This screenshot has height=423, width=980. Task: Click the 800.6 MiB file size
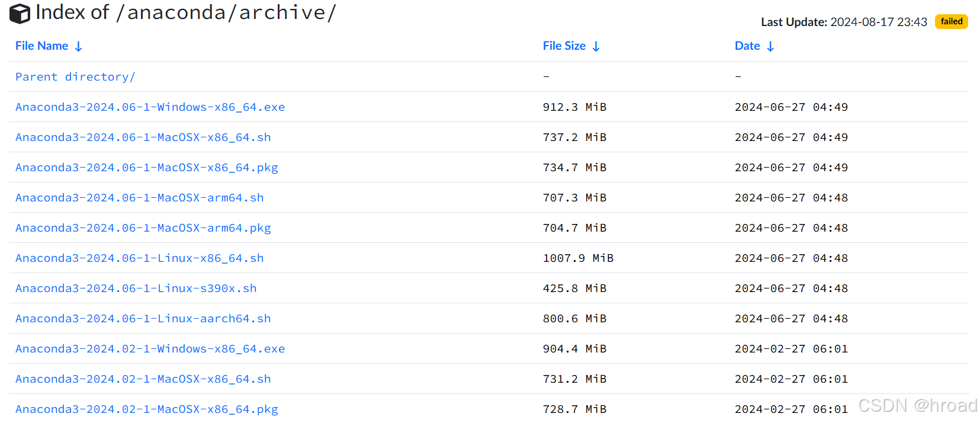point(575,319)
